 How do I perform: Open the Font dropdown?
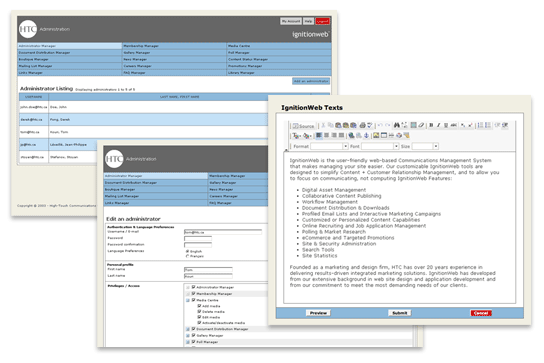coord(380,146)
